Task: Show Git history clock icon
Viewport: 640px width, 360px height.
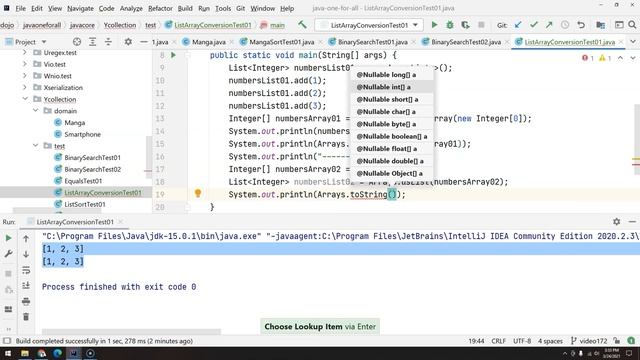Action: coord(565,25)
